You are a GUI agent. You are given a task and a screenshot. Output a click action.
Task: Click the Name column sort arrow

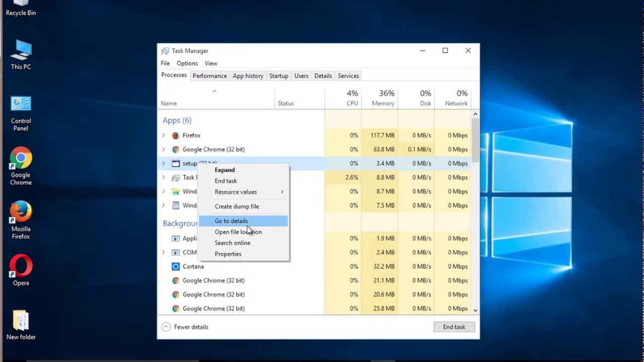coord(214,91)
